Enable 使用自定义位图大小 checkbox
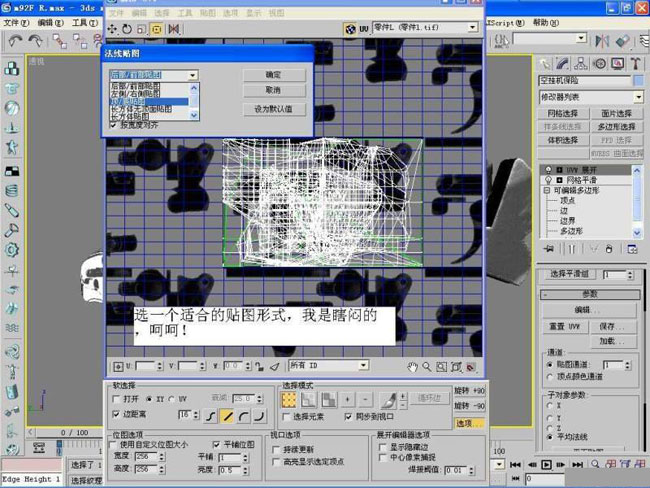650x488 pixels. pyautogui.click(x=113, y=444)
